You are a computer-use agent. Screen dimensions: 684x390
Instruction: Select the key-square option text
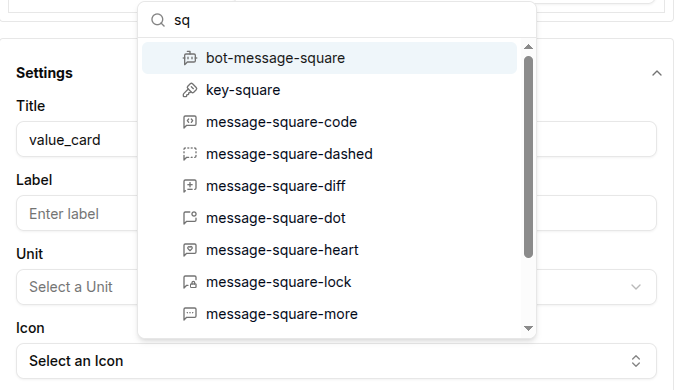[243, 90]
